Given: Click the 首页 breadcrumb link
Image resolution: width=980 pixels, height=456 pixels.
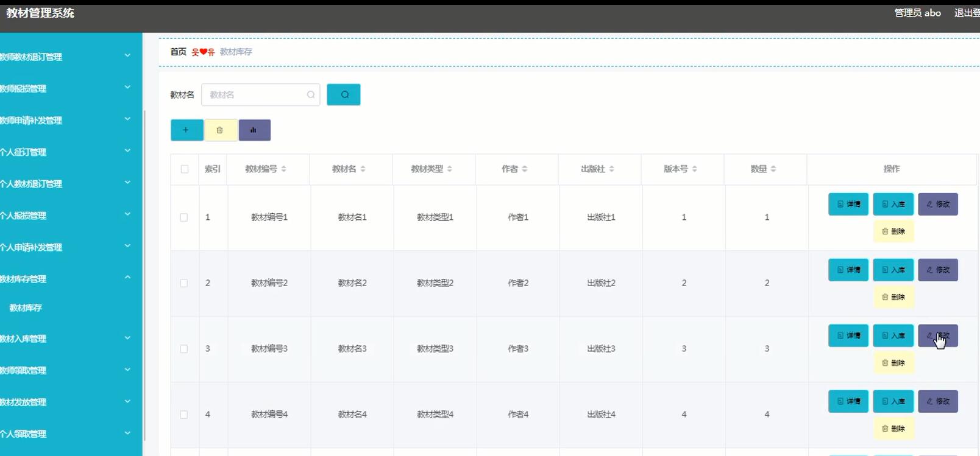Looking at the screenshot, I should tap(178, 52).
